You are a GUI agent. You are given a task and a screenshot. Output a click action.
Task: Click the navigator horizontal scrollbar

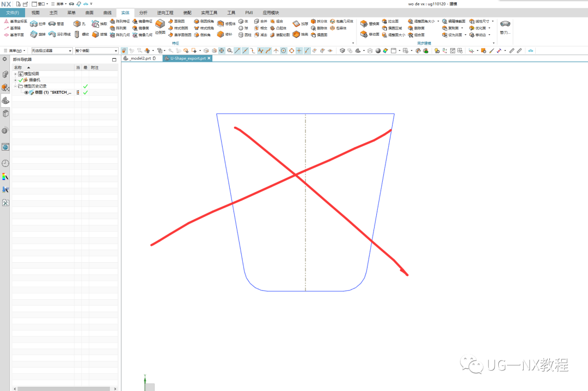click(x=64, y=389)
